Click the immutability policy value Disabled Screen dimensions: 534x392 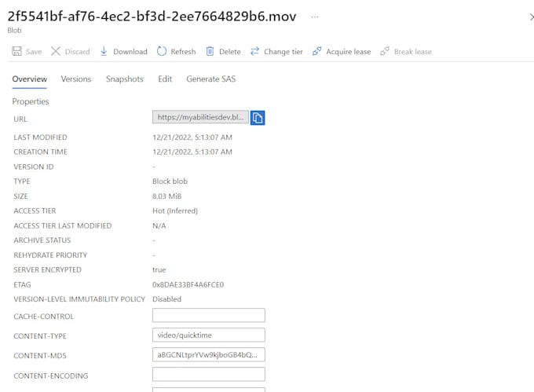pos(166,299)
